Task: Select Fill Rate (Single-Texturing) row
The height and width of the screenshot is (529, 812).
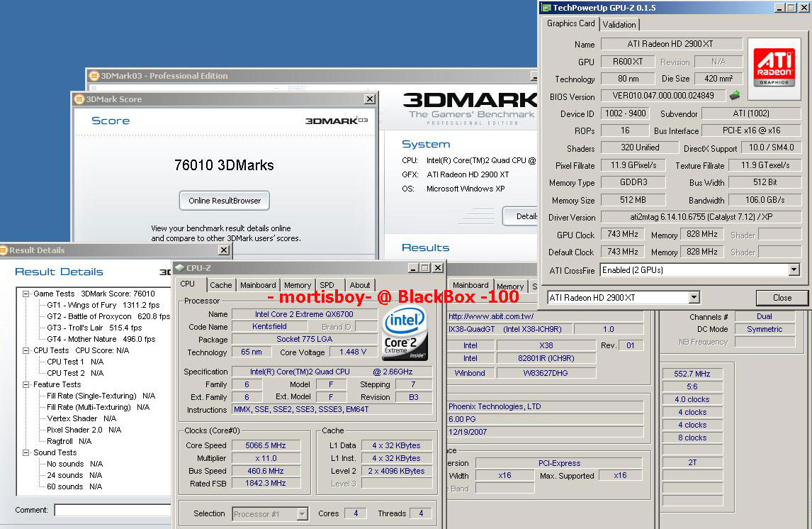Action: (x=101, y=396)
